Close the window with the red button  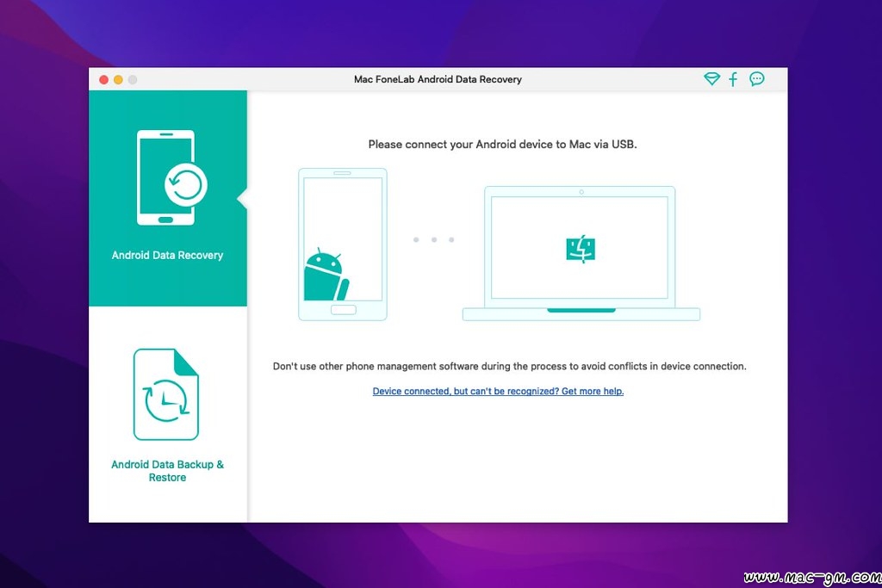(x=103, y=80)
